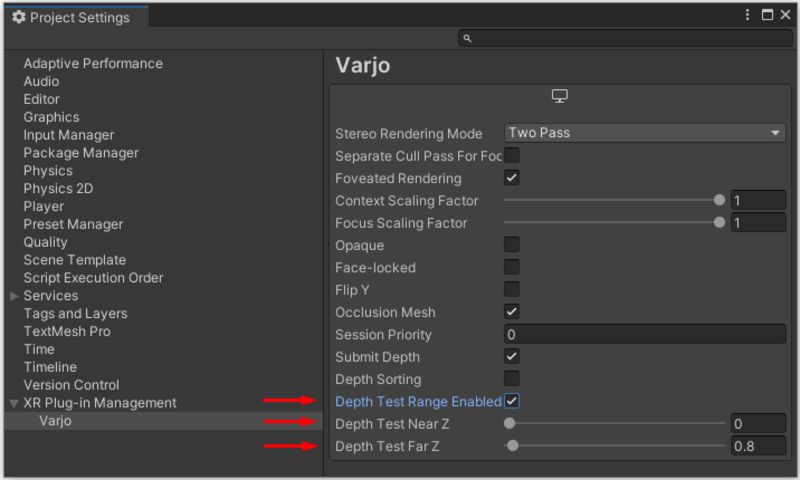Select Preset Manager
The image size is (800, 480).
(73, 224)
